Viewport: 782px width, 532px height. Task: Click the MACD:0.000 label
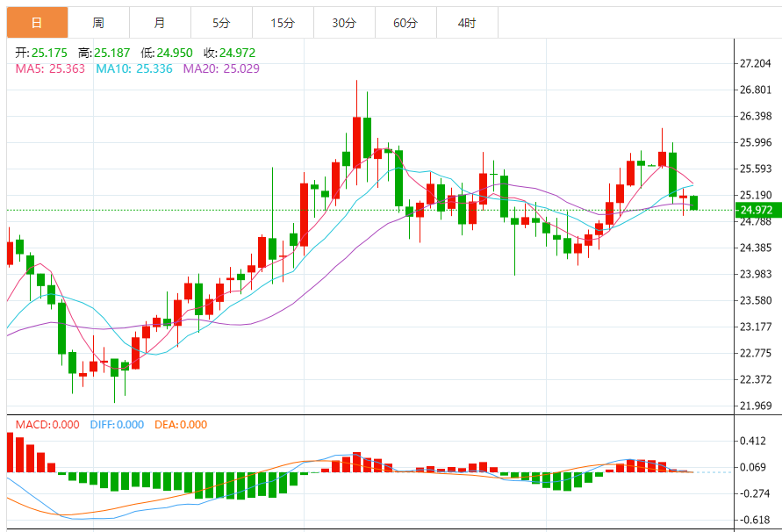(x=47, y=425)
